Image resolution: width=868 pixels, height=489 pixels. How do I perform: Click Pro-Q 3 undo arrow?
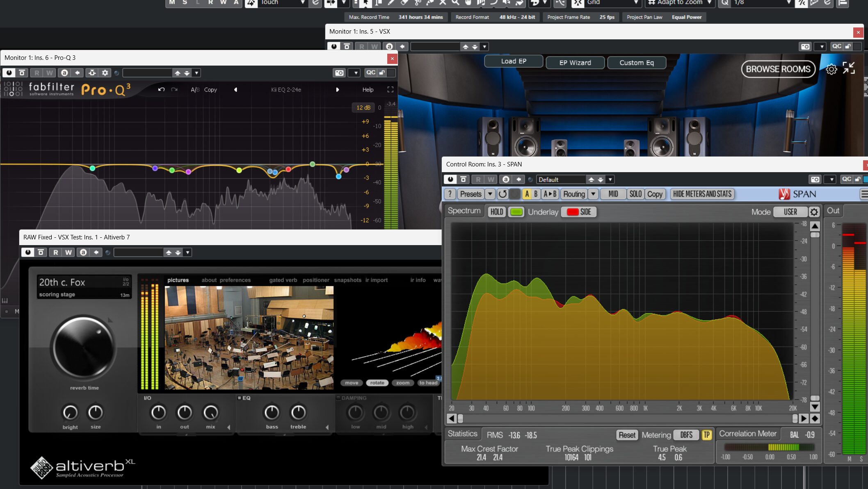[x=161, y=89]
